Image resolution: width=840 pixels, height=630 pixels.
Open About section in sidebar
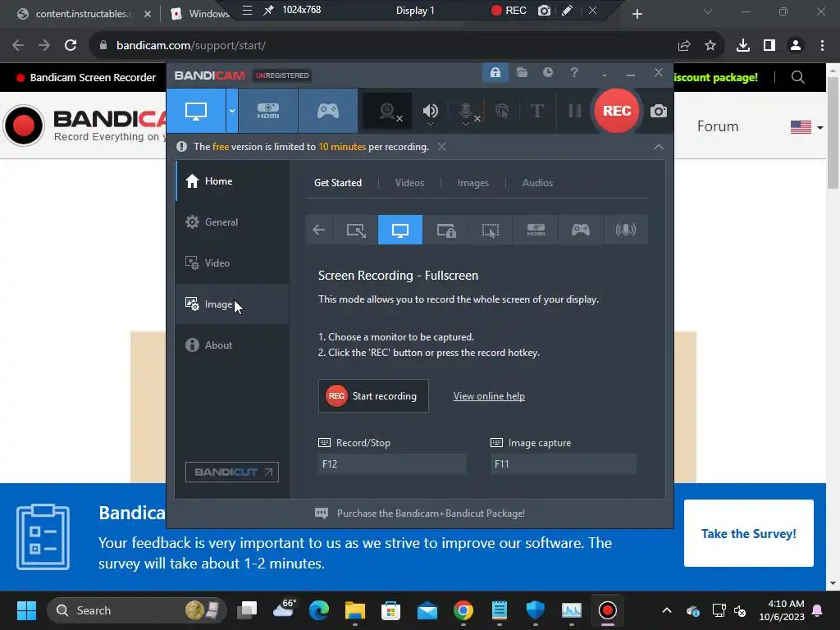coord(232,345)
